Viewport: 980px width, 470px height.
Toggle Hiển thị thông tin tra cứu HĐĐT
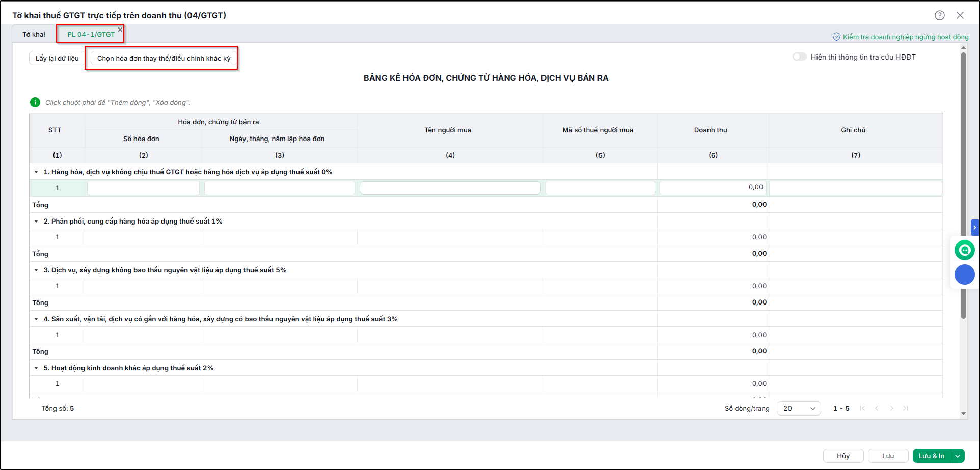pyautogui.click(x=799, y=57)
